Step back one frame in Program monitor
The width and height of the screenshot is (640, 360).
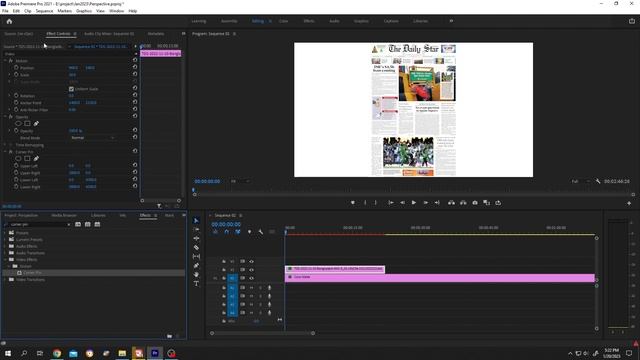point(402,202)
